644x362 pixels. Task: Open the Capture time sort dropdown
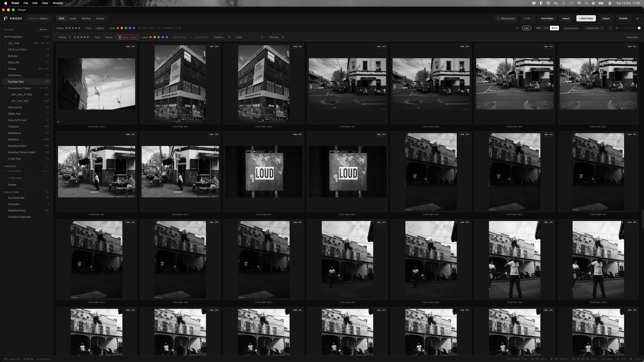click(x=594, y=28)
